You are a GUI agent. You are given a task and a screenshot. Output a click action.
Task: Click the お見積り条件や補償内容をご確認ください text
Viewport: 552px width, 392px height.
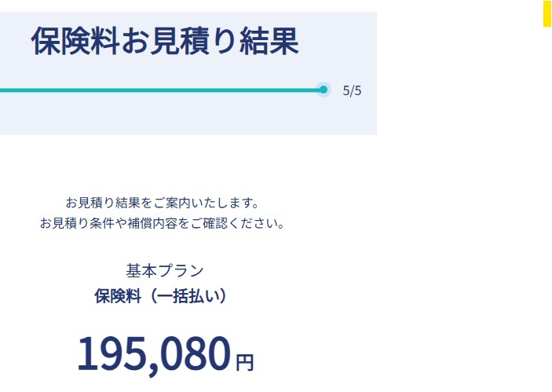click(x=162, y=223)
